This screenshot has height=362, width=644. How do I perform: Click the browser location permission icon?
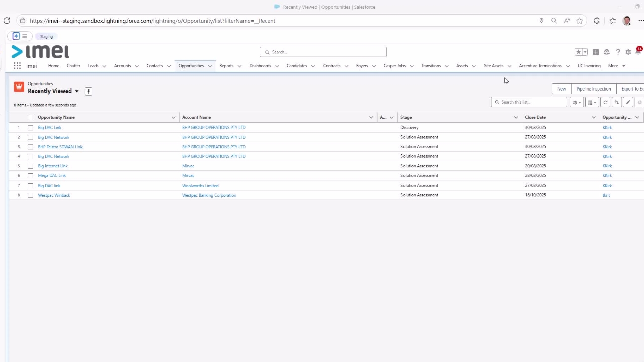coord(541,21)
